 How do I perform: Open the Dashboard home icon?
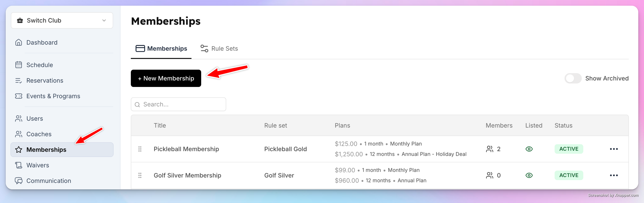(19, 42)
